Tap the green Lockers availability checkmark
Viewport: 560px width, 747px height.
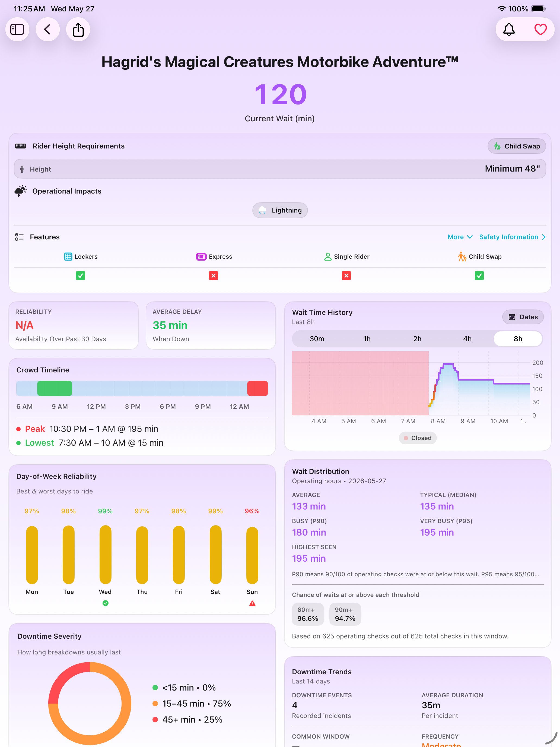pos(80,276)
